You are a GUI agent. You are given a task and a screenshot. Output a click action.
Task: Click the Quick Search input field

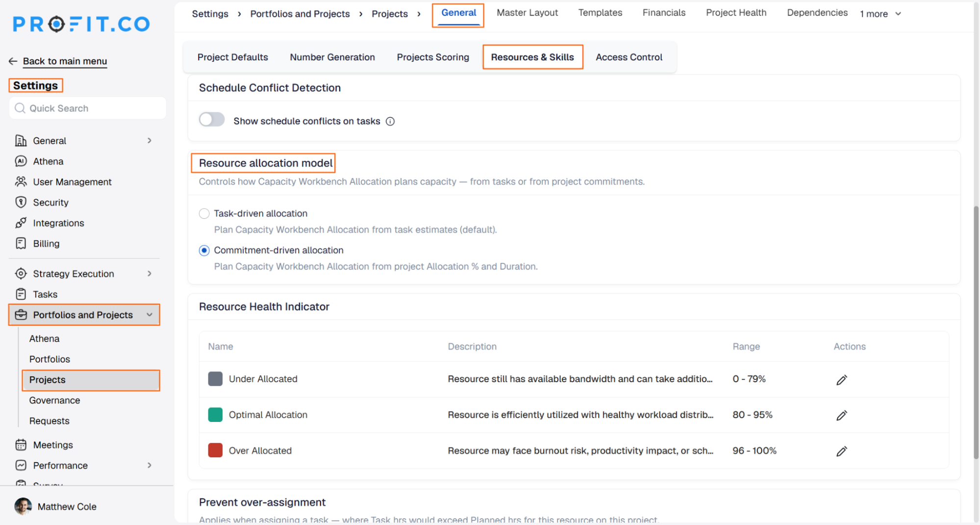(x=88, y=108)
